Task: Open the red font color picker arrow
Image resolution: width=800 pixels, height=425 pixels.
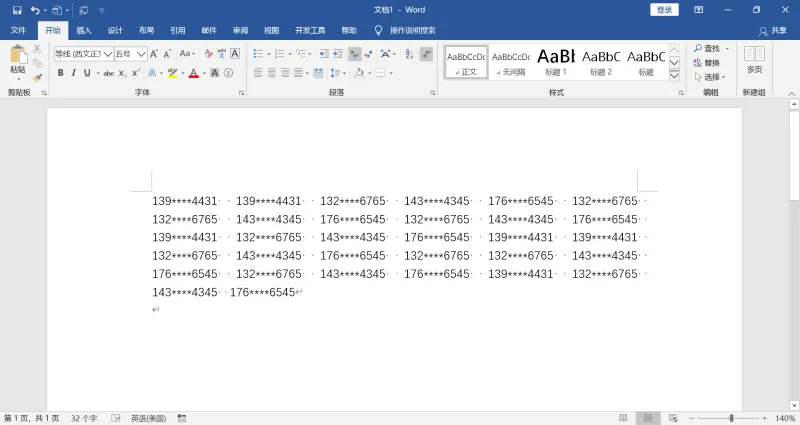Action: pos(204,73)
